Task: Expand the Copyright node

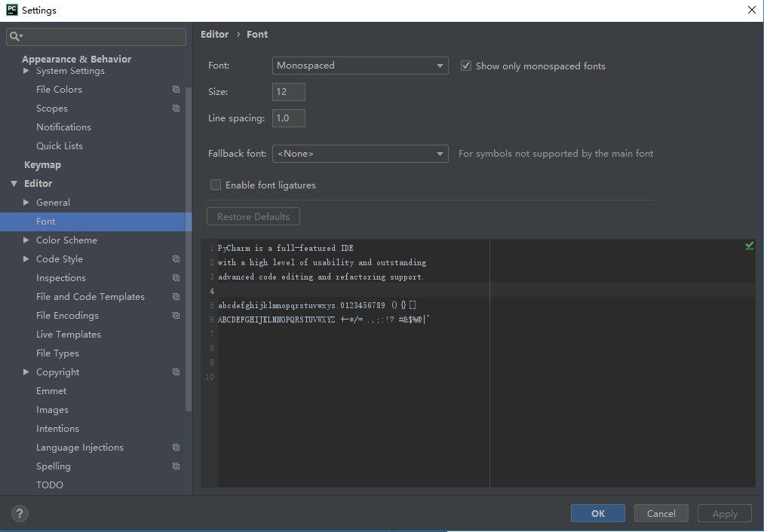Action: click(26, 371)
